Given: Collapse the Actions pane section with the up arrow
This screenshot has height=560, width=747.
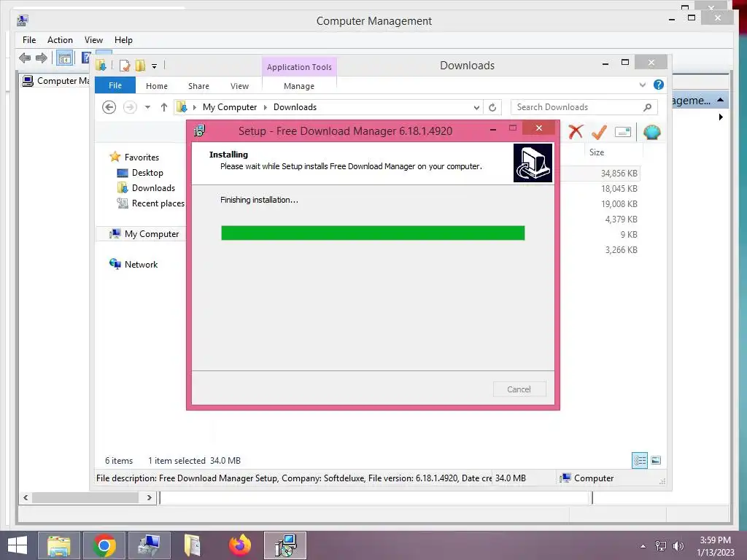Looking at the screenshot, I should [720, 100].
